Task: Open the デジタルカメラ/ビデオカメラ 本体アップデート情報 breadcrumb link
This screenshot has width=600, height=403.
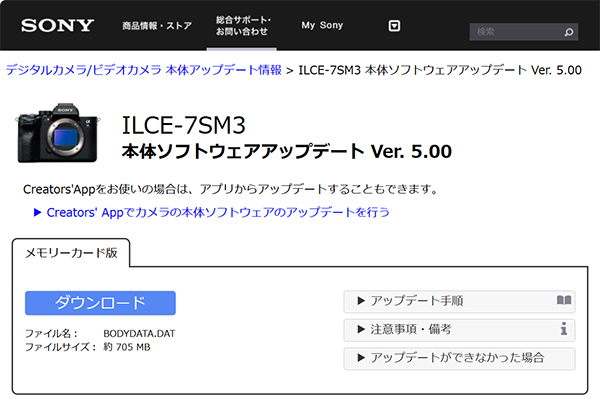Action: [x=143, y=70]
